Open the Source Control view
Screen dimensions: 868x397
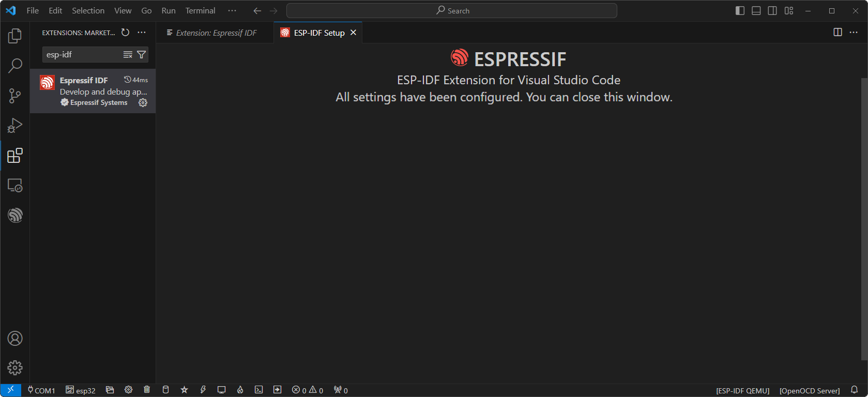click(15, 96)
